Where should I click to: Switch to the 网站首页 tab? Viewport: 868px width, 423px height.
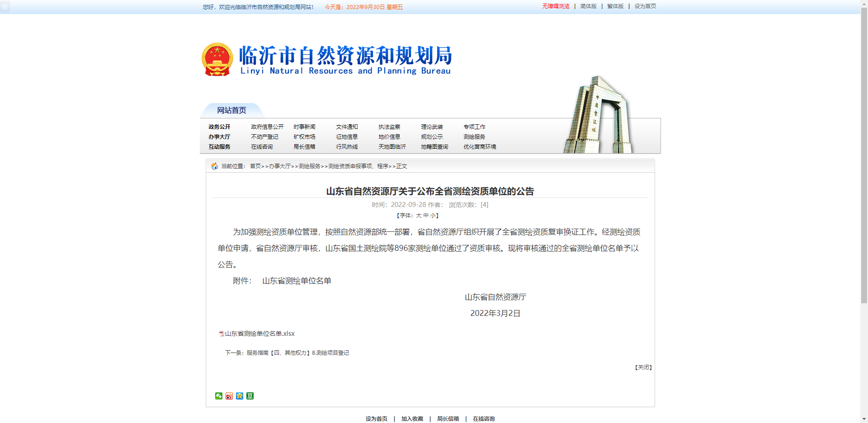point(231,110)
